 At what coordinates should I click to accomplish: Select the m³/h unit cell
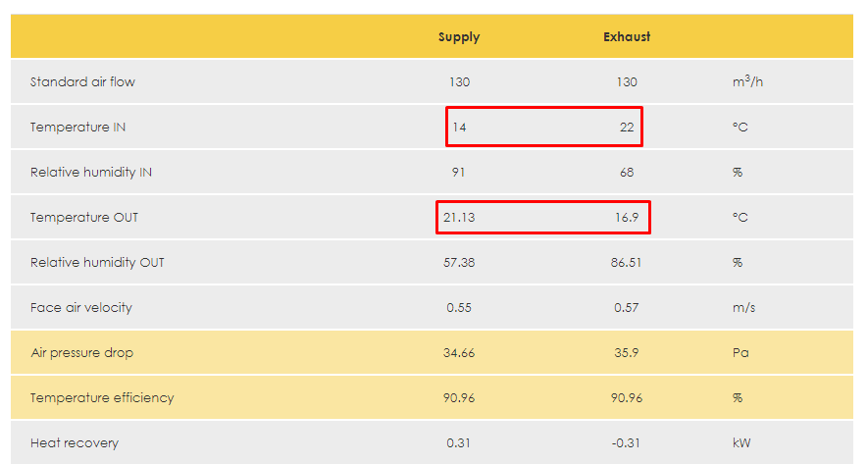(x=747, y=82)
